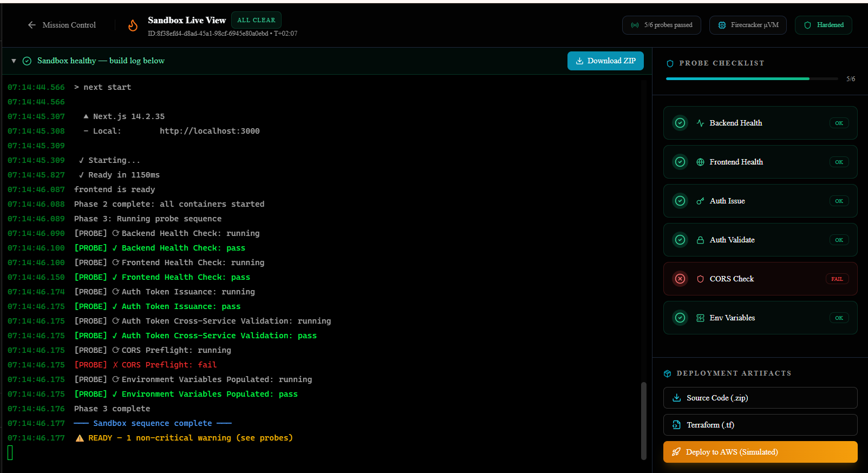868x473 pixels.
Task: Click 'Ready in 1150ms' log line
Action: click(119, 175)
